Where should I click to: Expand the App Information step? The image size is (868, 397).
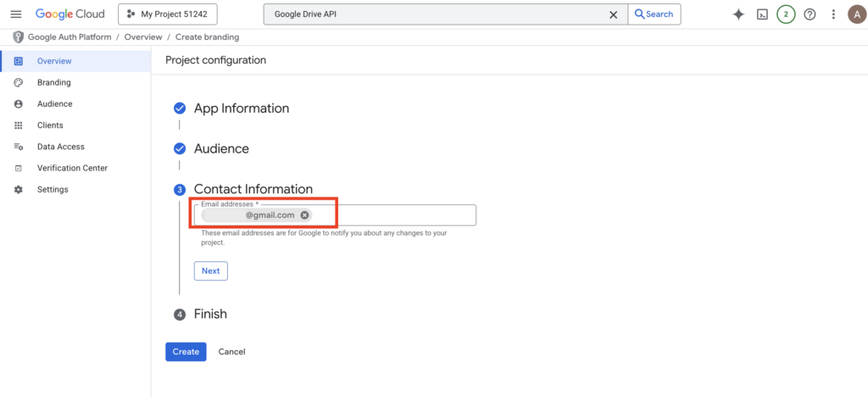241,109
